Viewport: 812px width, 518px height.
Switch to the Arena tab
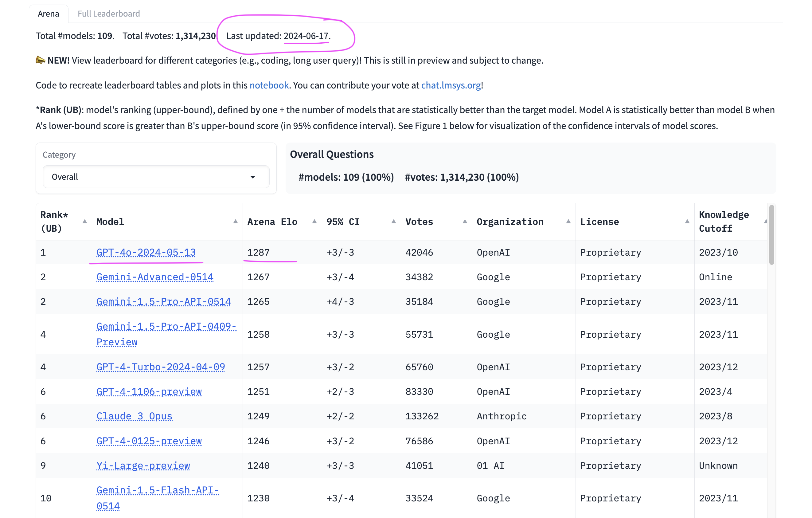click(x=49, y=14)
